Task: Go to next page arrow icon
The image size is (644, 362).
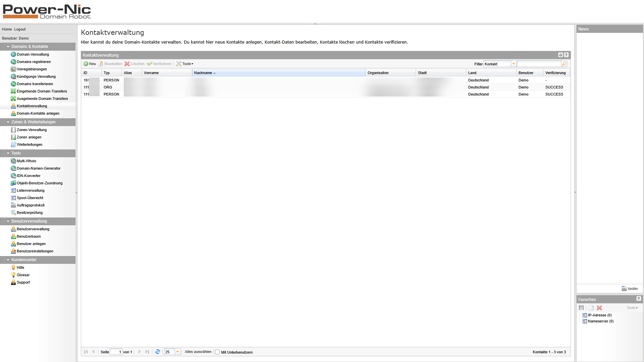Action: pyautogui.click(x=140, y=352)
